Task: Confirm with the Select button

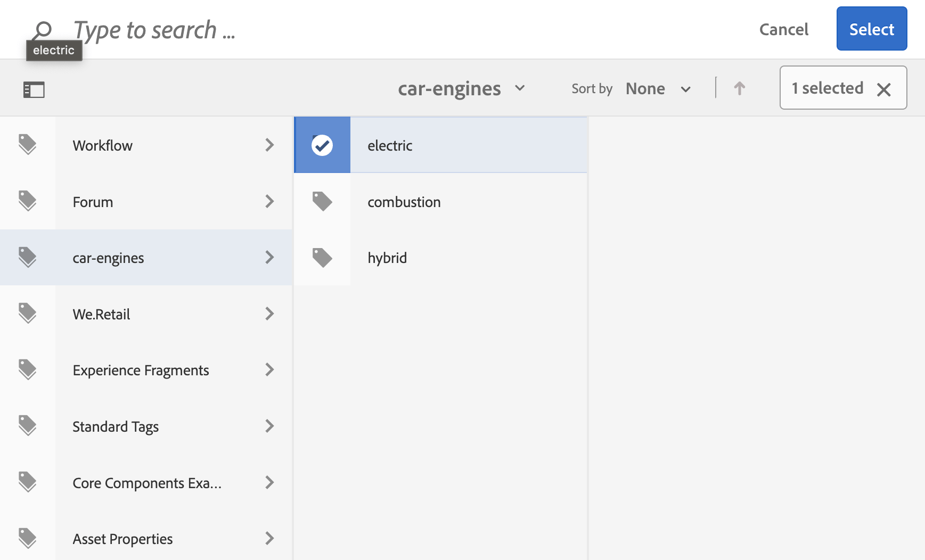Action: 872,29
